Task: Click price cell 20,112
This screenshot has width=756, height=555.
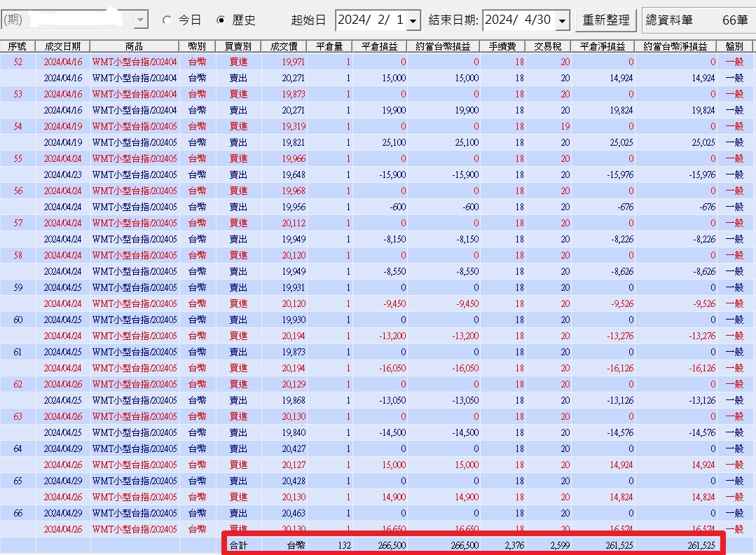Action: click(293, 224)
